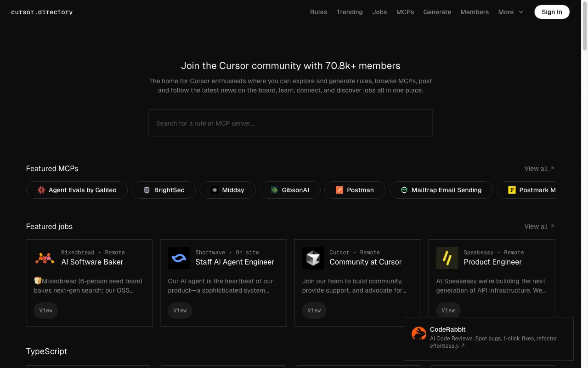
Task: View the Speakeasy job posting
Action: pos(448,310)
